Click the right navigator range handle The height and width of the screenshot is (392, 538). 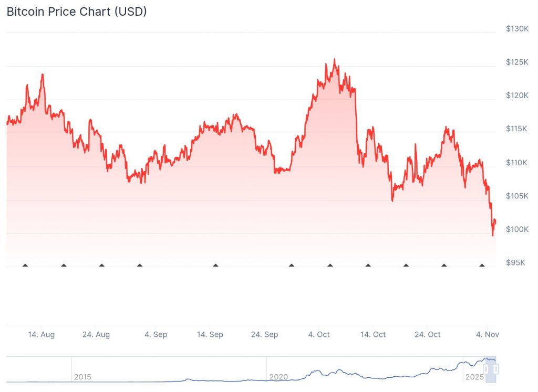pos(495,369)
